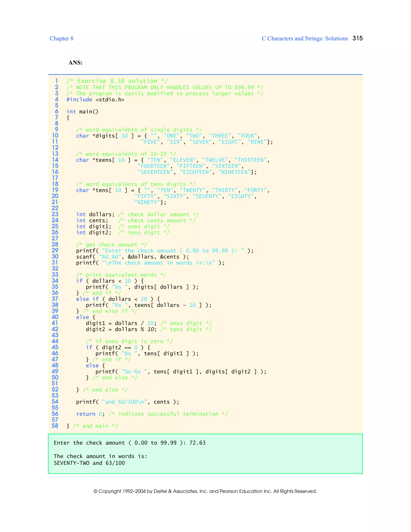Click 'else if ( dollars < 20 )' line
The height and width of the screenshot is (532, 411).
[x=118, y=299]
